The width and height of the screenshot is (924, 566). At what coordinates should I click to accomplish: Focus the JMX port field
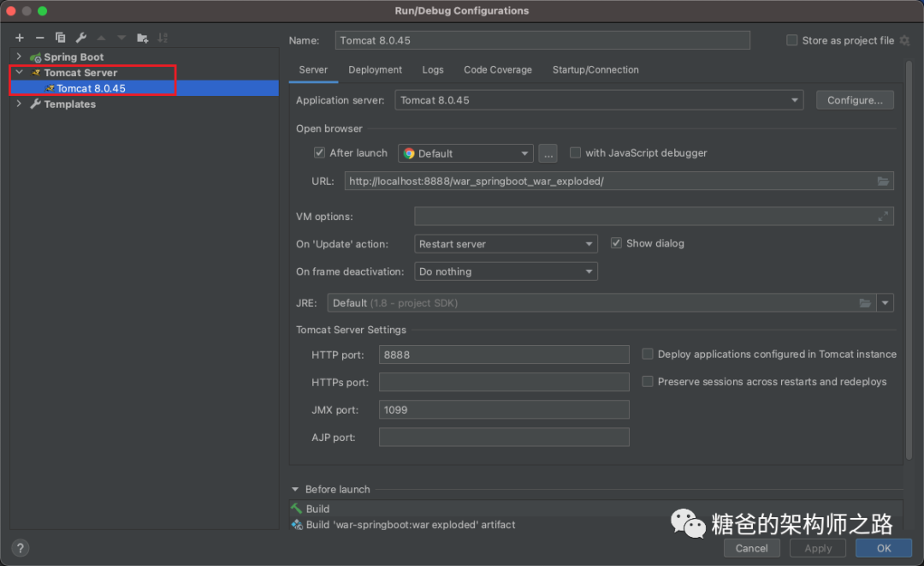[504, 410]
